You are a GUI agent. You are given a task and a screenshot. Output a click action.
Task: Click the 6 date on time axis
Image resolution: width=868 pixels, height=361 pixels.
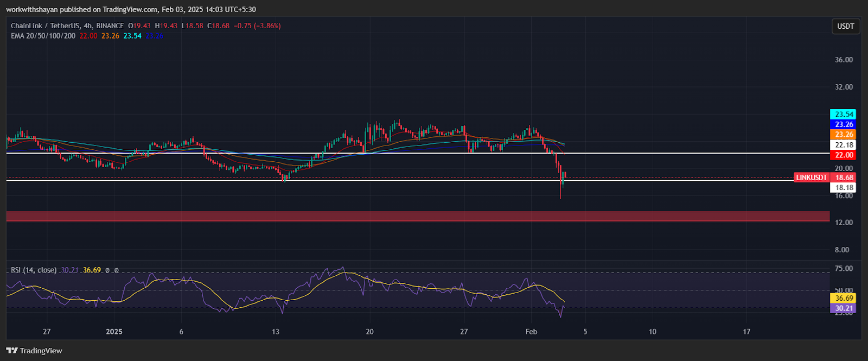[x=181, y=332]
